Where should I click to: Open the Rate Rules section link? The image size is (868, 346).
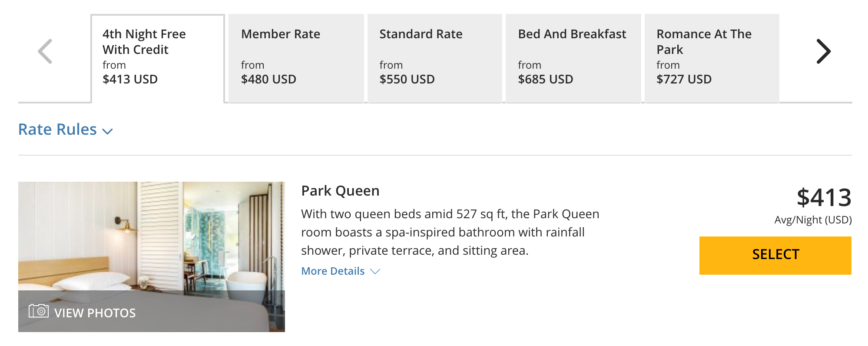point(57,130)
